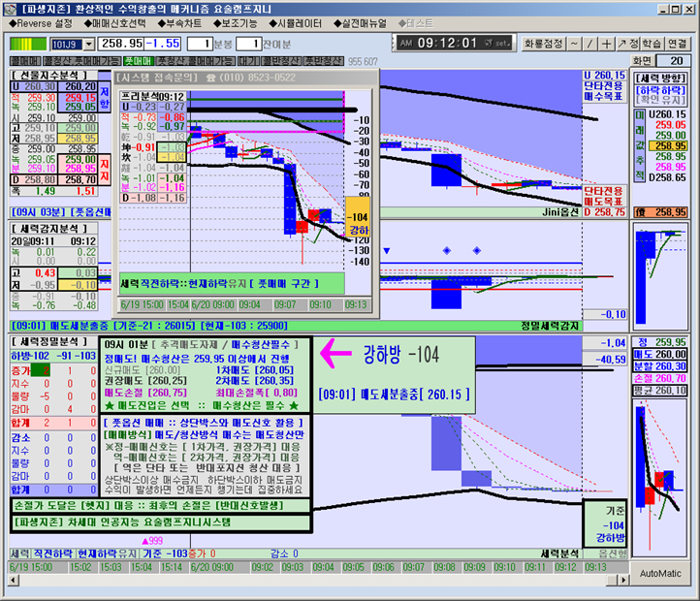Click the 정 toolbar button
This screenshot has height=601, width=700.
634,44
